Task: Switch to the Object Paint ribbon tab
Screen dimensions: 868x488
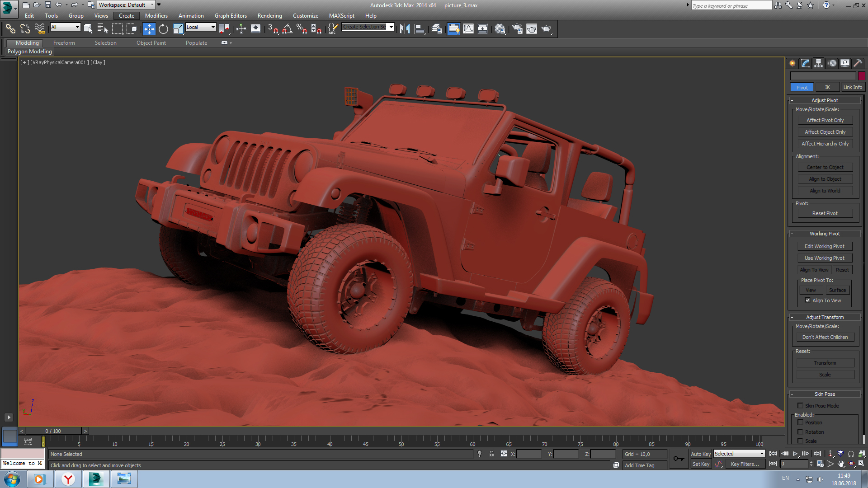Action: tap(151, 43)
